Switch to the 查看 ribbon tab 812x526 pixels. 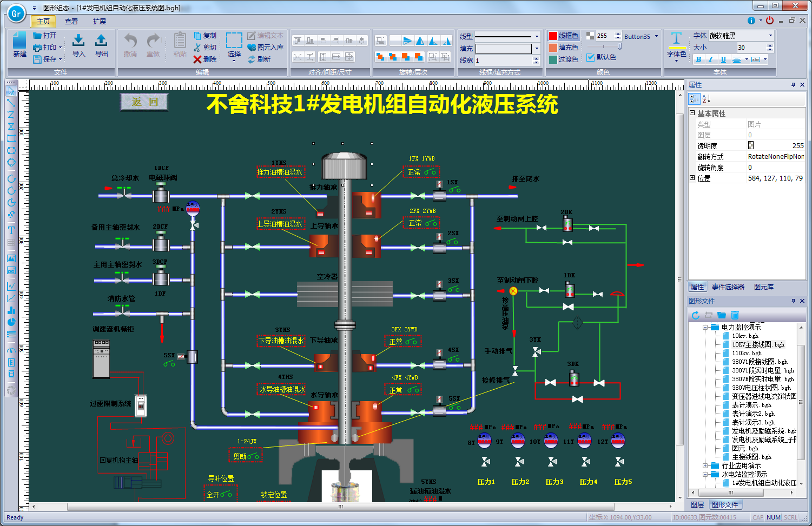click(71, 22)
